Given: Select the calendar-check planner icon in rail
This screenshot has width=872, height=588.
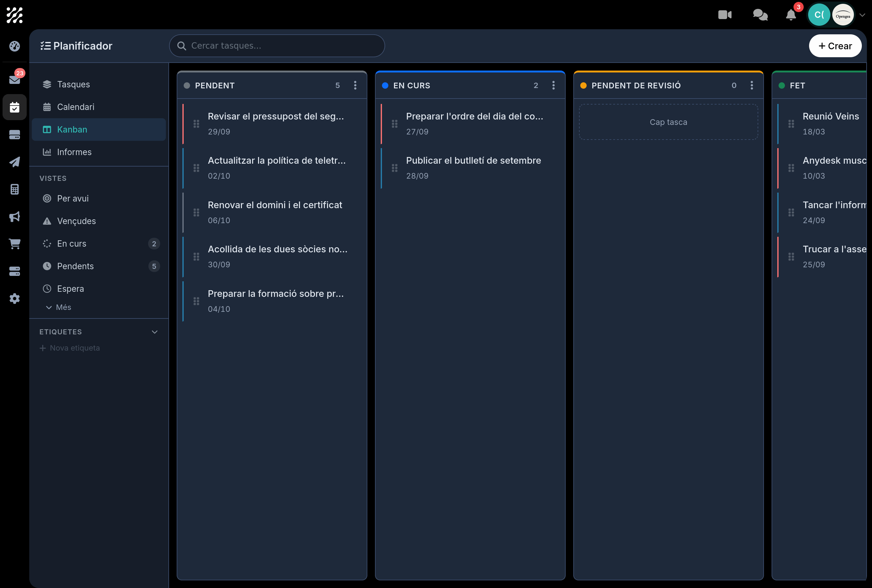Looking at the screenshot, I should tap(14, 107).
